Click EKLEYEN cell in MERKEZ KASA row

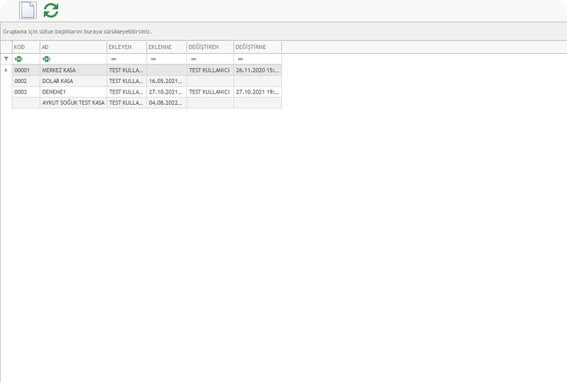[x=127, y=70]
